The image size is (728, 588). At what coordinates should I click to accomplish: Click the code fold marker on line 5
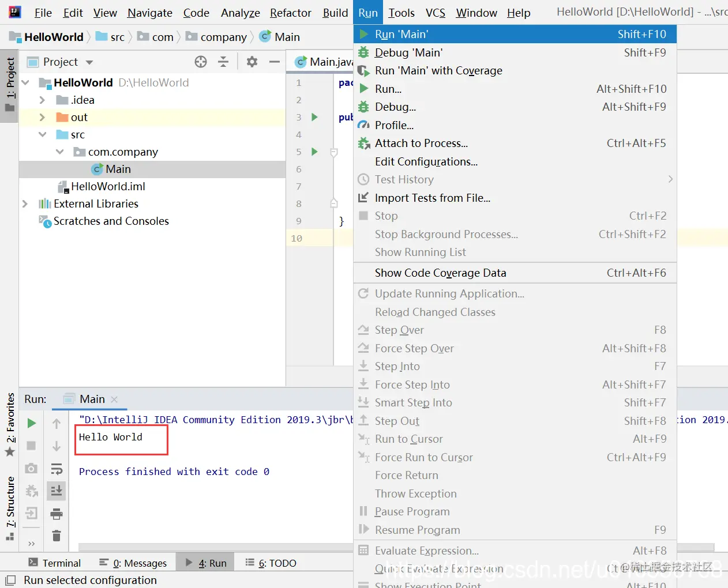(333, 152)
